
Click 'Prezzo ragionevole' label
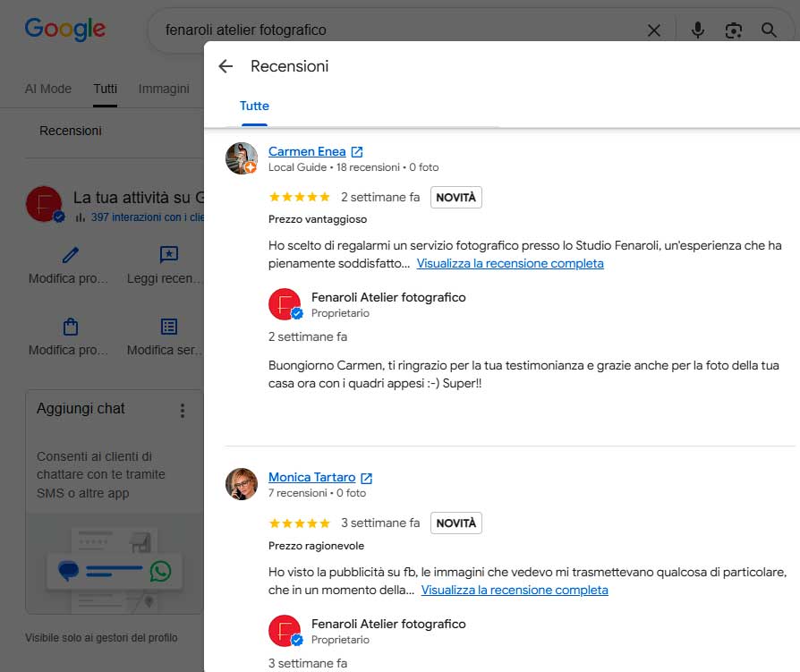[316, 546]
